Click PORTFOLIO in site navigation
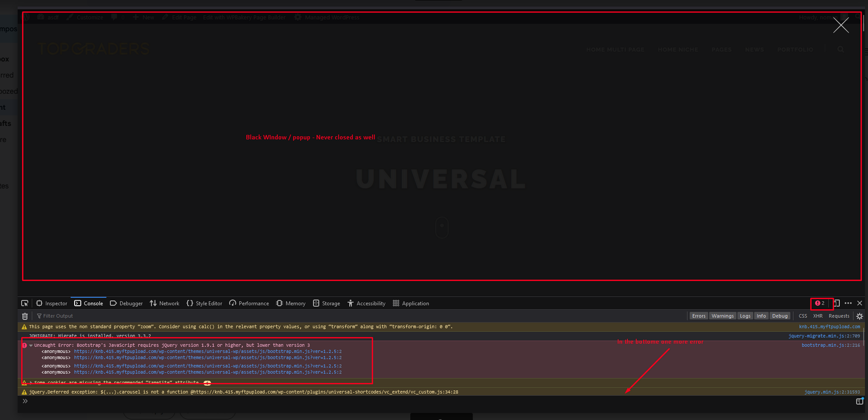 [795, 49]
